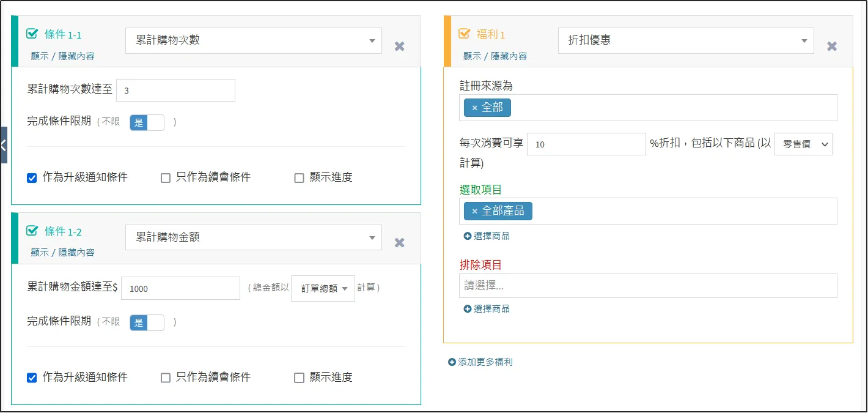Viewport: 868px width, 413px height.
Task: Check 顯示進度 in condition 1-1
Action: 299,178
